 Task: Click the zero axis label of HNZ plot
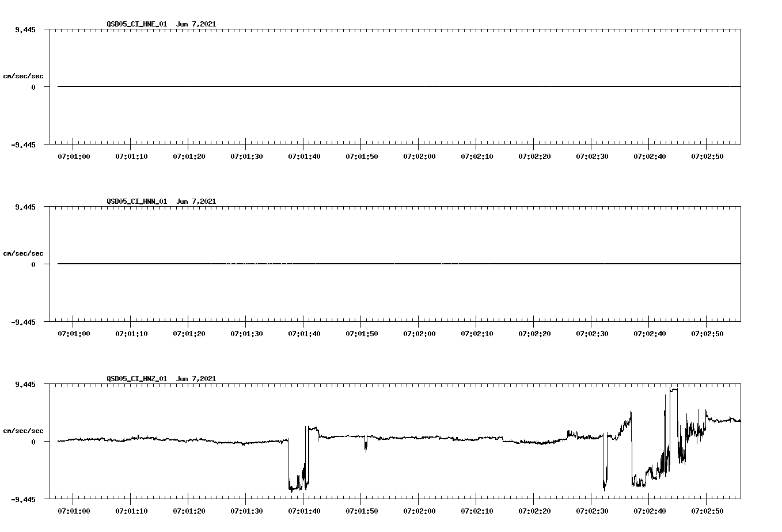click(33, 442)
